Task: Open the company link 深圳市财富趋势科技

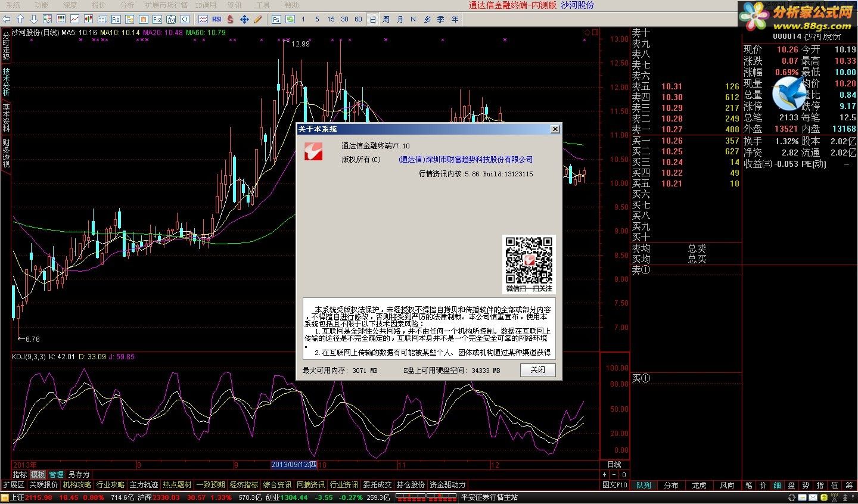Action: pyautogui.click(x=465, y=160)
